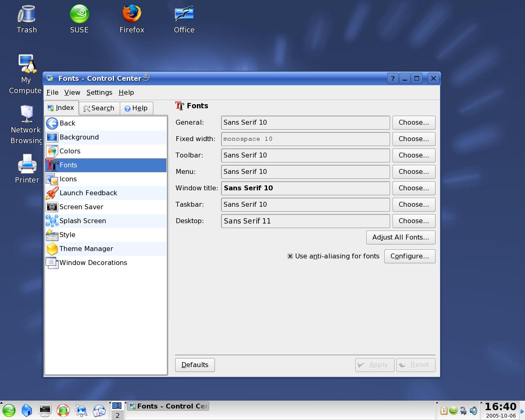Click Choose for the Fixed width font
Screen dimensions: 525x420
tap(414, 139)
